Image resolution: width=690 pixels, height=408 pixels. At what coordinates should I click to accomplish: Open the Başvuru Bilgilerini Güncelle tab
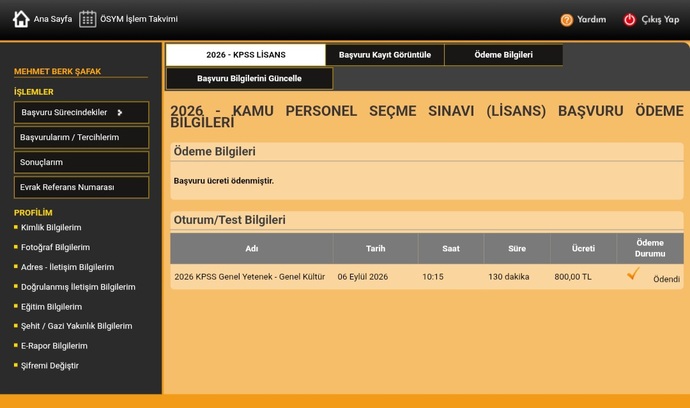click(x=249, y=78)
